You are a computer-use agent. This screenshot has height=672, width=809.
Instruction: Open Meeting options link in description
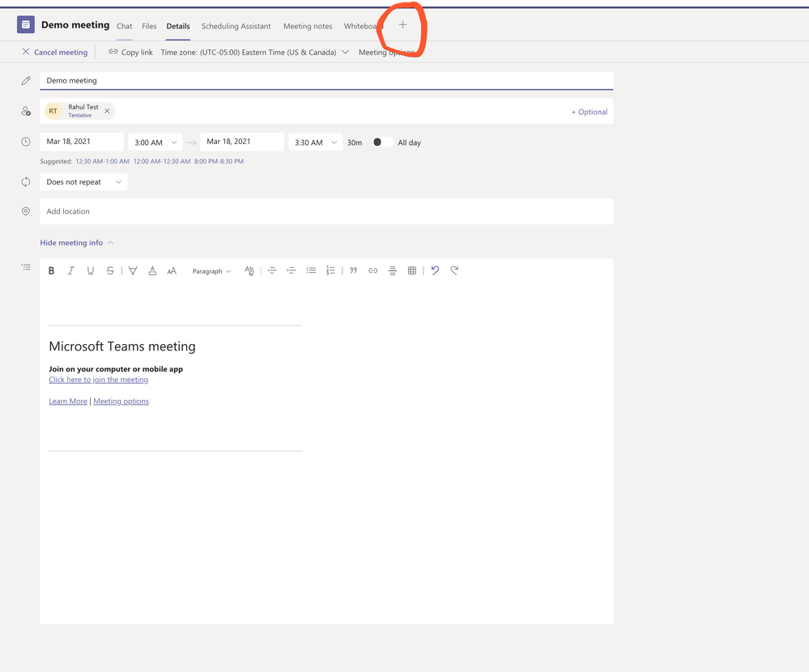(121, 402)
